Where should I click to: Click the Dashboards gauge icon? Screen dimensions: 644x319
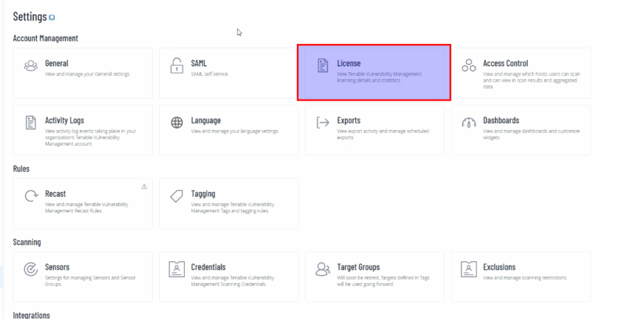[x=469, y=122]
